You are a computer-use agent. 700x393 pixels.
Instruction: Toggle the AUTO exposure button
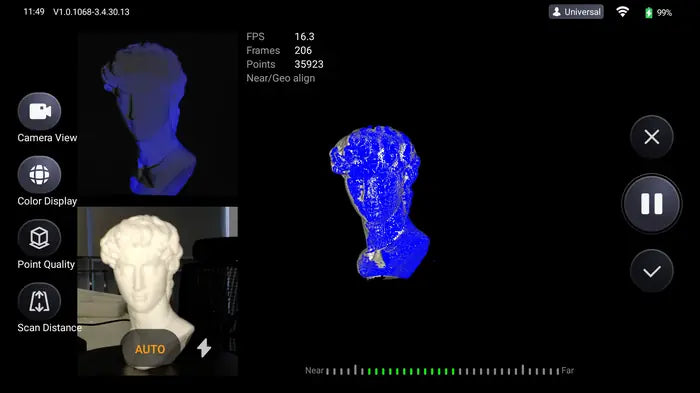point(150,349)
